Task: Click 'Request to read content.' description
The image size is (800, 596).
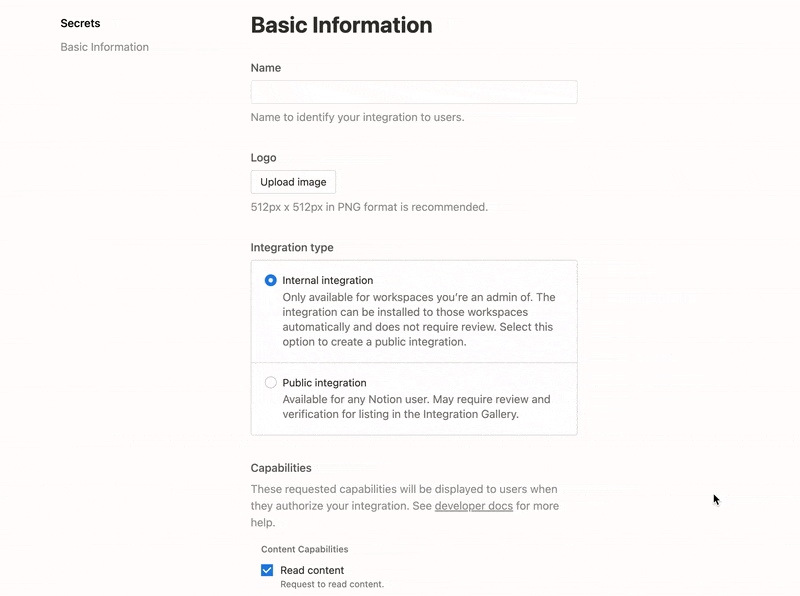Action: pyautogui.click(x=332, y=584)
